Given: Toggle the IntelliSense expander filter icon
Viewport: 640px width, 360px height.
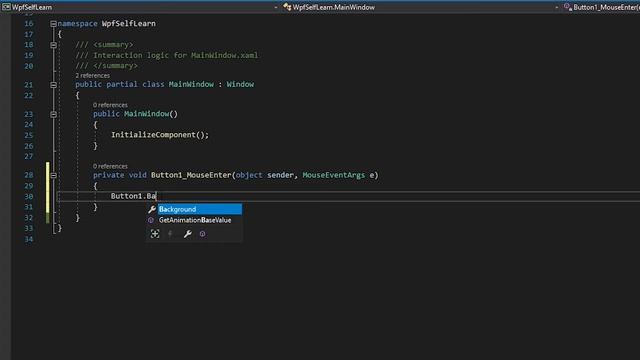Looking at the screenshot, I should pos(155,234).
